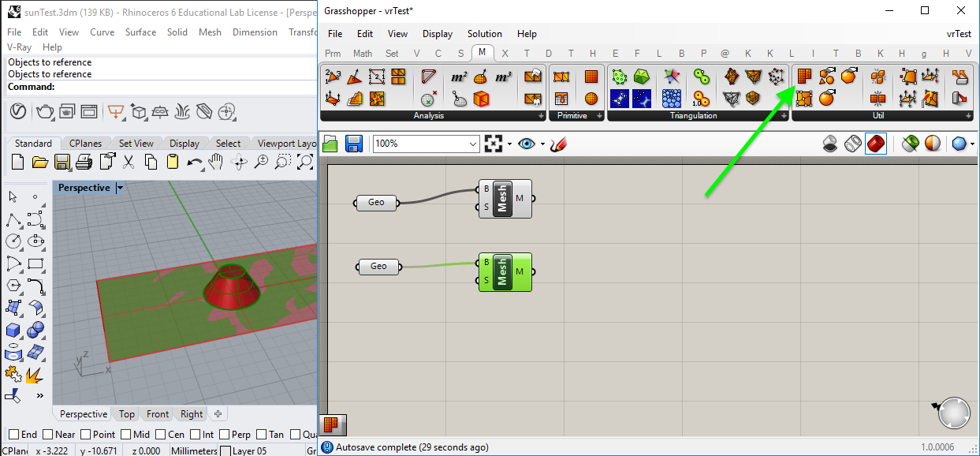
Task: Activate the Pan hand tool in Rhino
Action: (x=216, y=163)
